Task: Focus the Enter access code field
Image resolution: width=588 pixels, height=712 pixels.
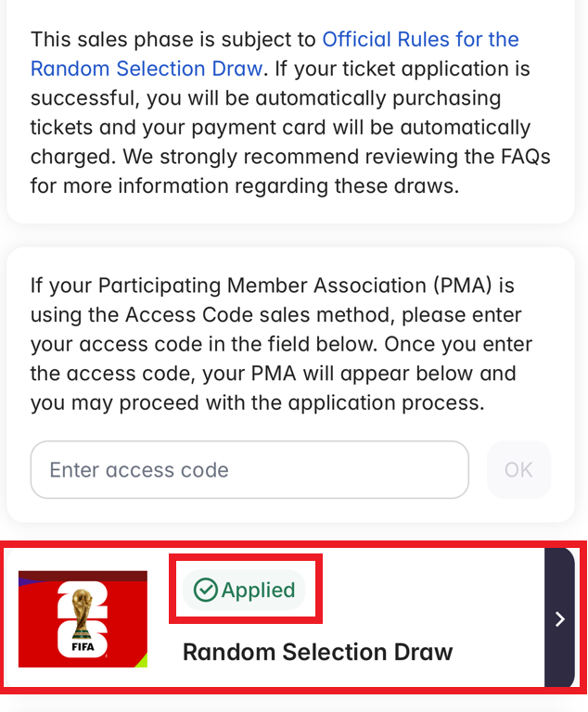Action: tap(249, 470)
